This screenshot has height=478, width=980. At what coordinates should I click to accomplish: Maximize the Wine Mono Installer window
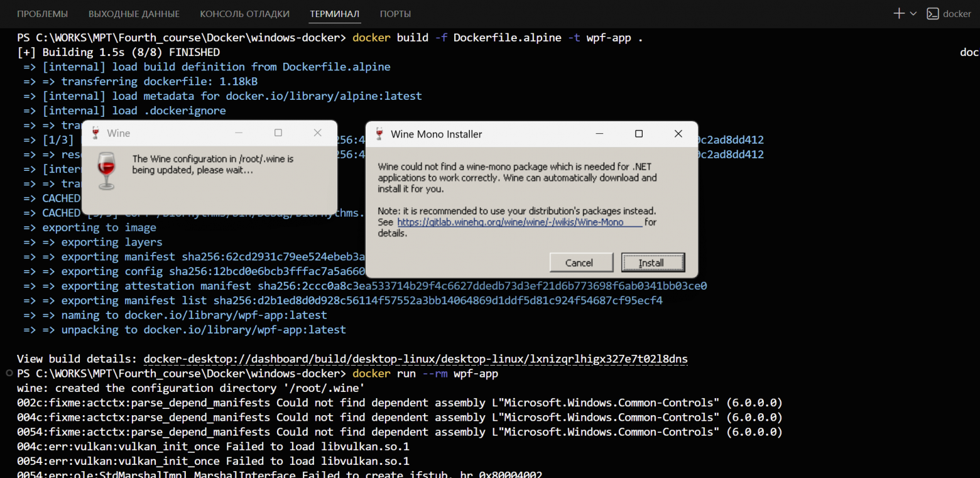click(x=639, y=134)
